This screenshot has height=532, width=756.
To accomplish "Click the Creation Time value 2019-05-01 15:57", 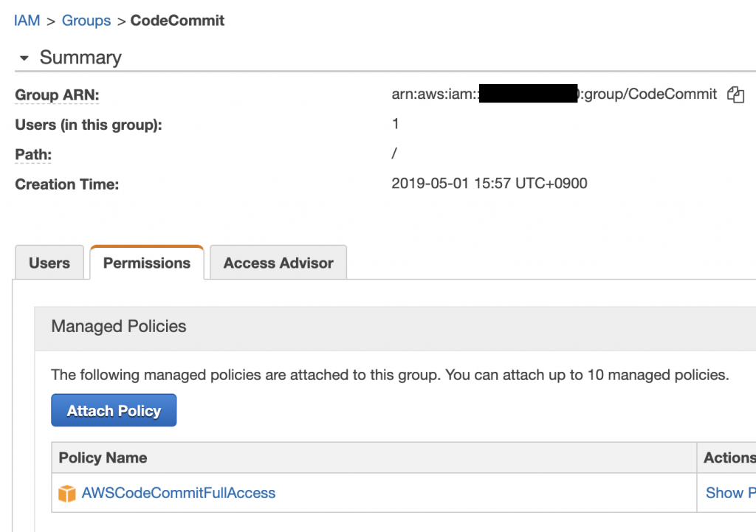I will coord(489,184).
